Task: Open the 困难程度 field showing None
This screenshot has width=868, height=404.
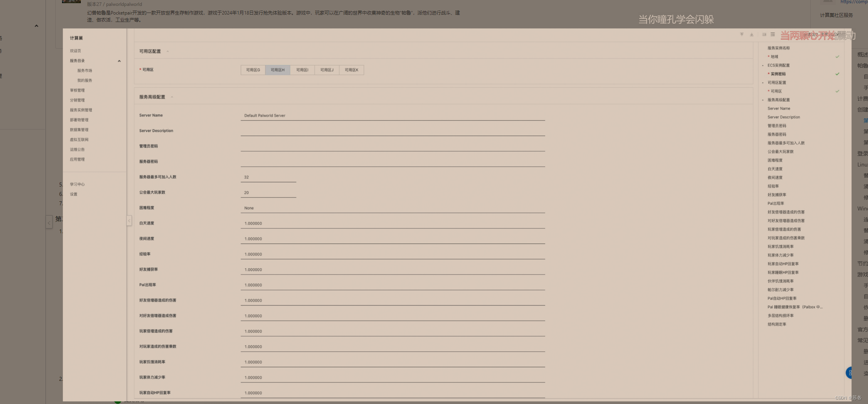Action: coord(393,208)
